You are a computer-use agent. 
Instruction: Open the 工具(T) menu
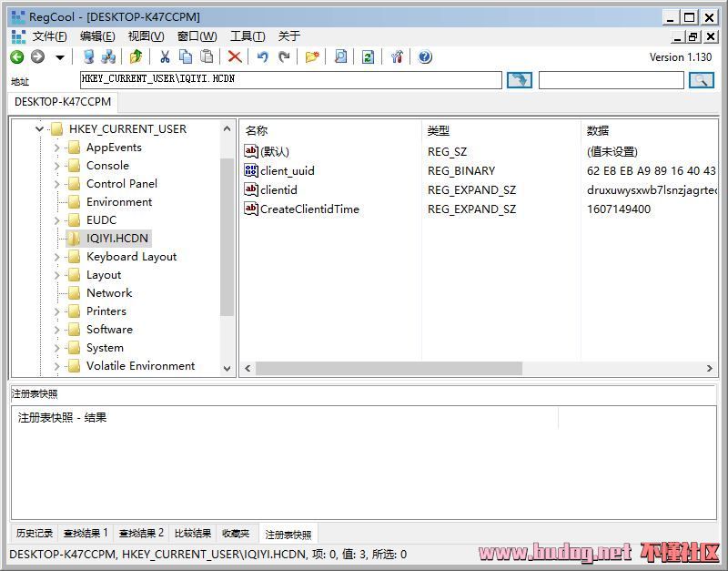pos(248,36)
